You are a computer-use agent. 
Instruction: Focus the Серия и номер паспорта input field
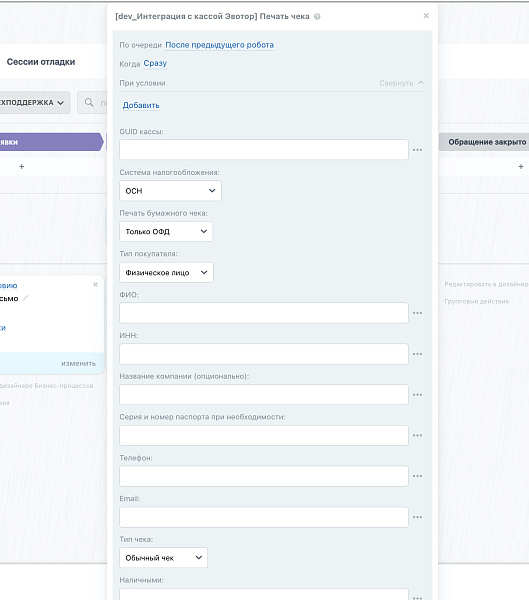pyautogui.click(x=264, y=435)
